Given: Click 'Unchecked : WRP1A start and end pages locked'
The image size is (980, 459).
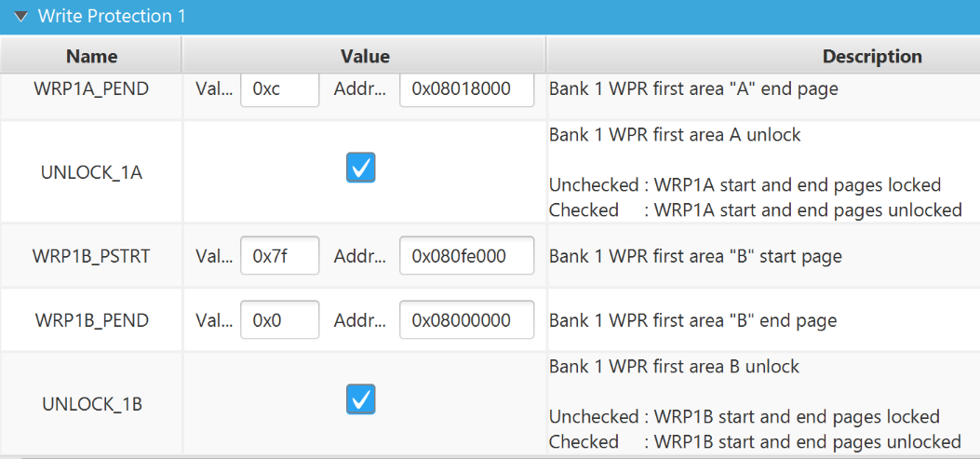Looking at the screenshot, I should pyautogui.click(x=745, y=185).
